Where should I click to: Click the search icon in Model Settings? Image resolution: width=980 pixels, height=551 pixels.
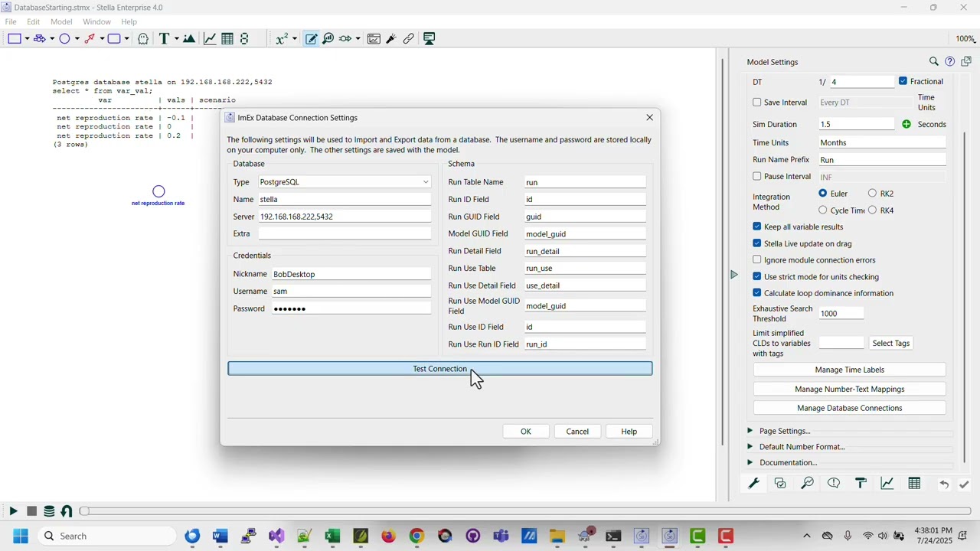point(934,61)
